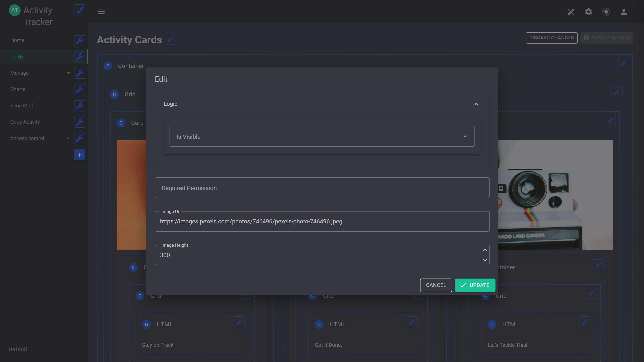Toggle light/dark theme sun icon
644x362 pixels.
[606, 12]
